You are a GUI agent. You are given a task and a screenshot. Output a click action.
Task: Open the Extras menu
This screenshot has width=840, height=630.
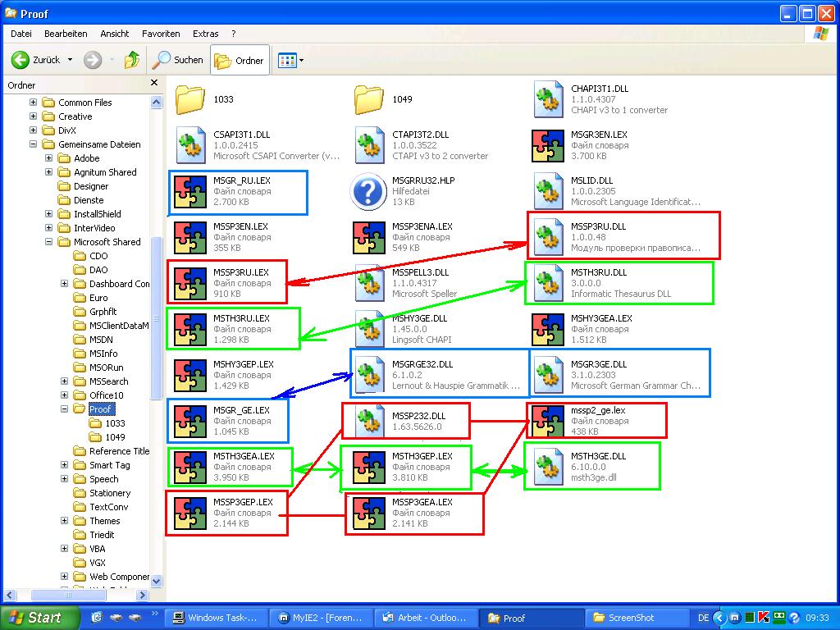pyautogui.click(x=206, y=34)
